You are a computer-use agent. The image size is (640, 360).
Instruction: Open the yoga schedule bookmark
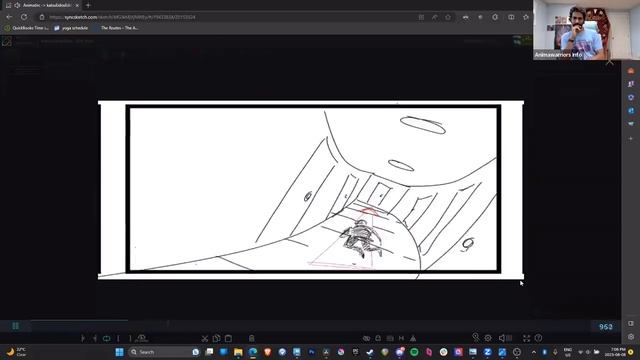[71, 28]
